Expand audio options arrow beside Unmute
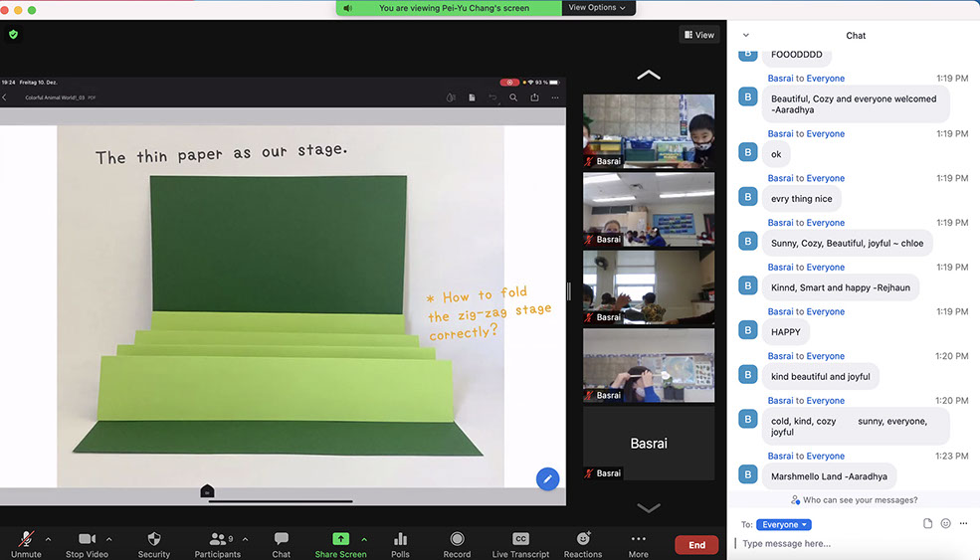 click(48, 539)
